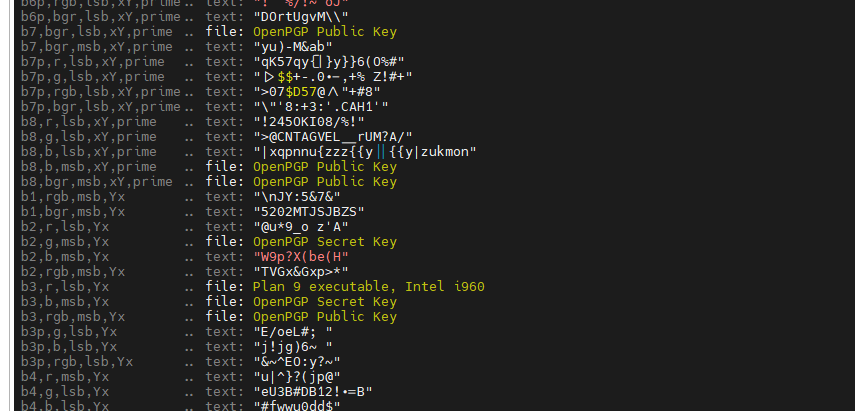Image resolution: width=855 pixels, height=411 pixels.
Task: Click the "b8,b,lsb,xY,prime" row label
Action: tap(88, 151)
